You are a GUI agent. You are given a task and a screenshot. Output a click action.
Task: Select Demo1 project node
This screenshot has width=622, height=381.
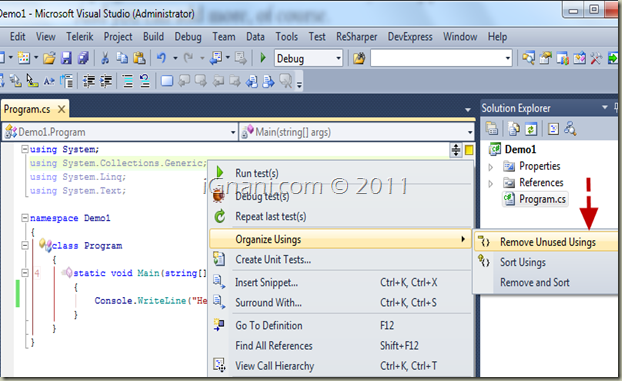point(520,149)
